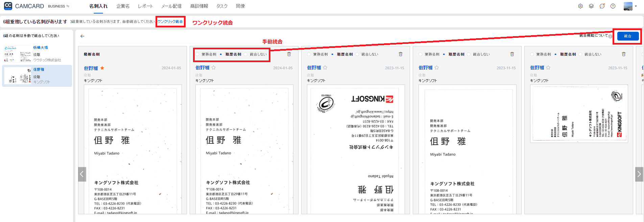Viewport: 644px width, 222px height.
Task: Select 統合しない on the sideways-image card
Action: (580, 54)
